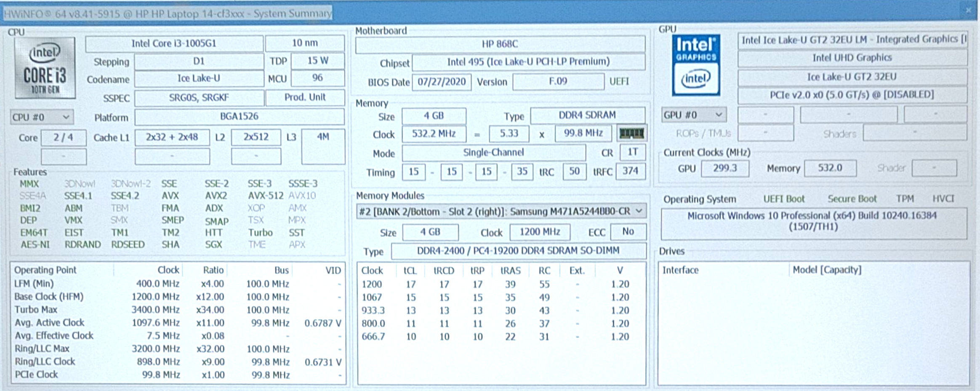Click the TPM label

tap(905, 199)
